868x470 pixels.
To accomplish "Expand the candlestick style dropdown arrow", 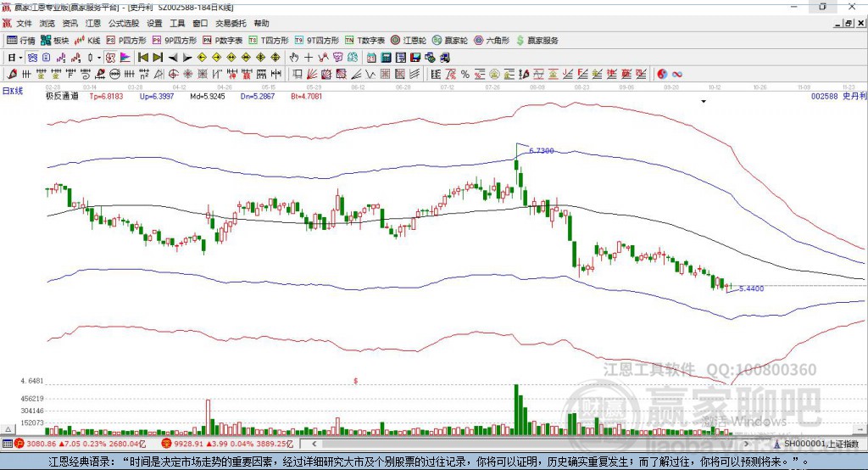I will [x=99, y=58].
